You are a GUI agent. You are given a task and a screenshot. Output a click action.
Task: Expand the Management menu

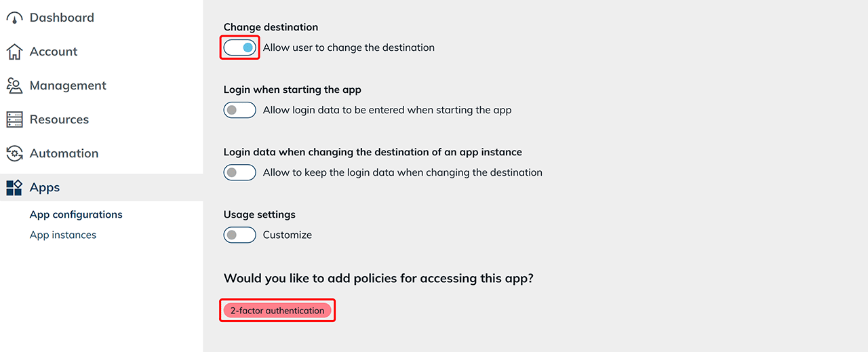68,85
